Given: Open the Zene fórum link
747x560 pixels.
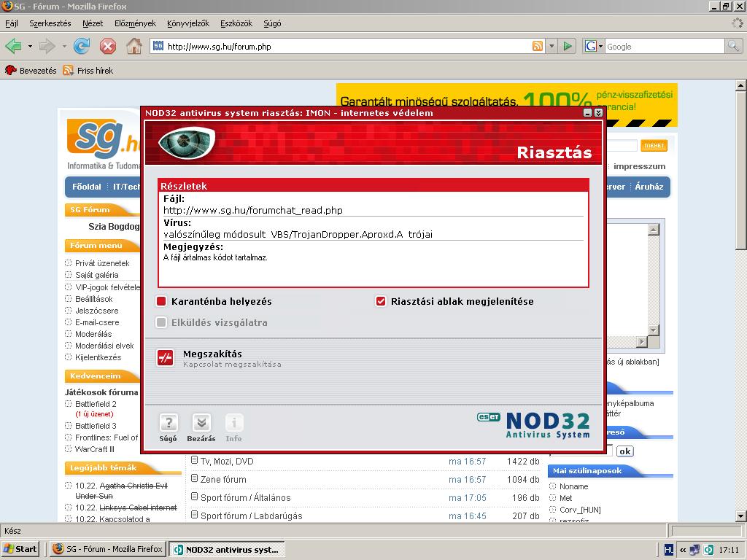Looking at the screenshot, I should pyautogui.click(x=223, y=480).
